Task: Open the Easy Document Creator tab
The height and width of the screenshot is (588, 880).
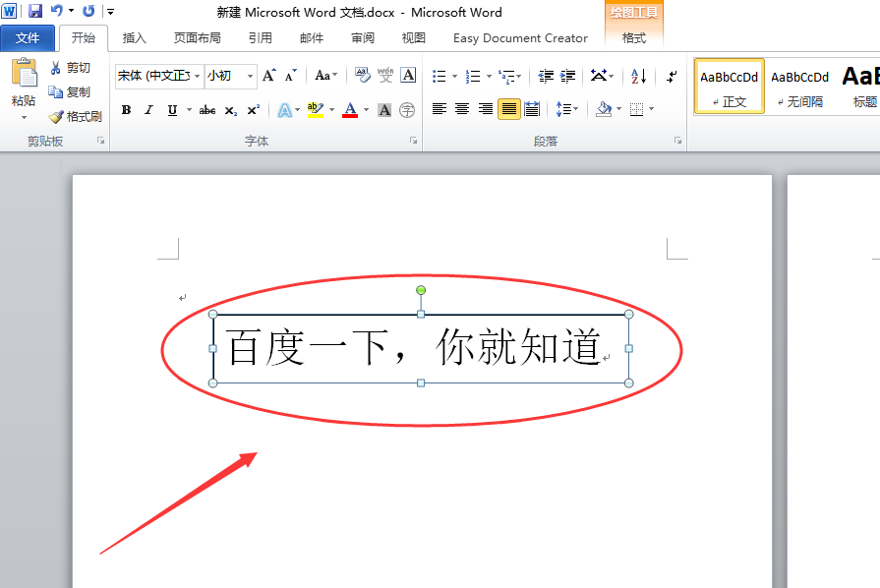Action: (520, 38)
